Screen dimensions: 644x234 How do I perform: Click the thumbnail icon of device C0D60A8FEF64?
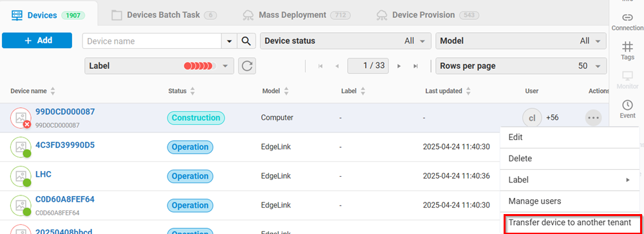pos(21,205)
